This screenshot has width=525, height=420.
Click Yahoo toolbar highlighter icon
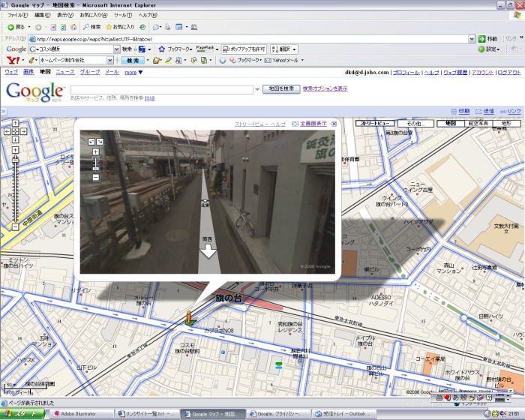pyautogui.click(x=169, y=60)
